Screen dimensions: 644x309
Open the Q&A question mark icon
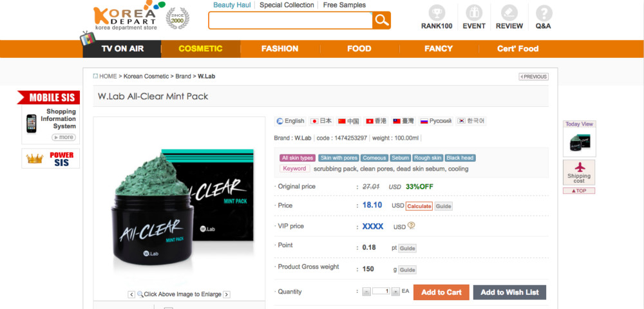[544, 13]
